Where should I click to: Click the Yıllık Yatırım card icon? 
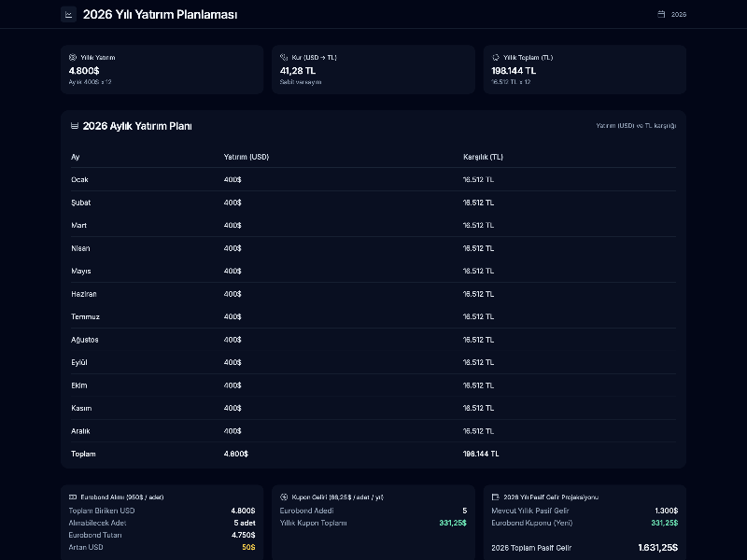(73, 58)
